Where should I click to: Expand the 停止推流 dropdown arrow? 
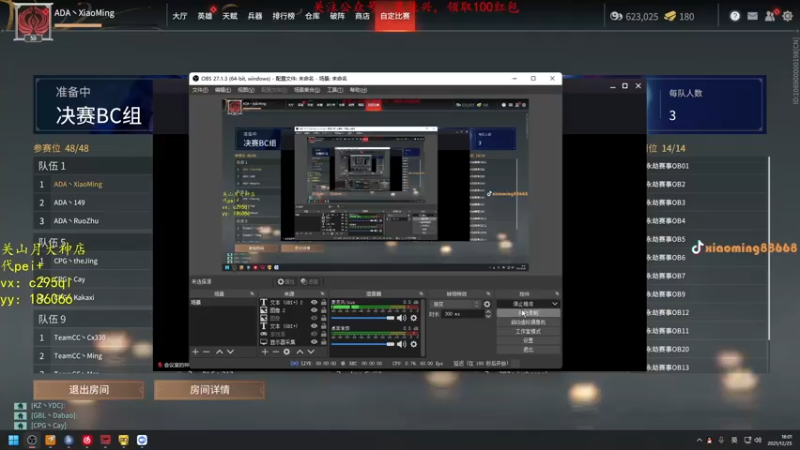(x=555, y=304)
